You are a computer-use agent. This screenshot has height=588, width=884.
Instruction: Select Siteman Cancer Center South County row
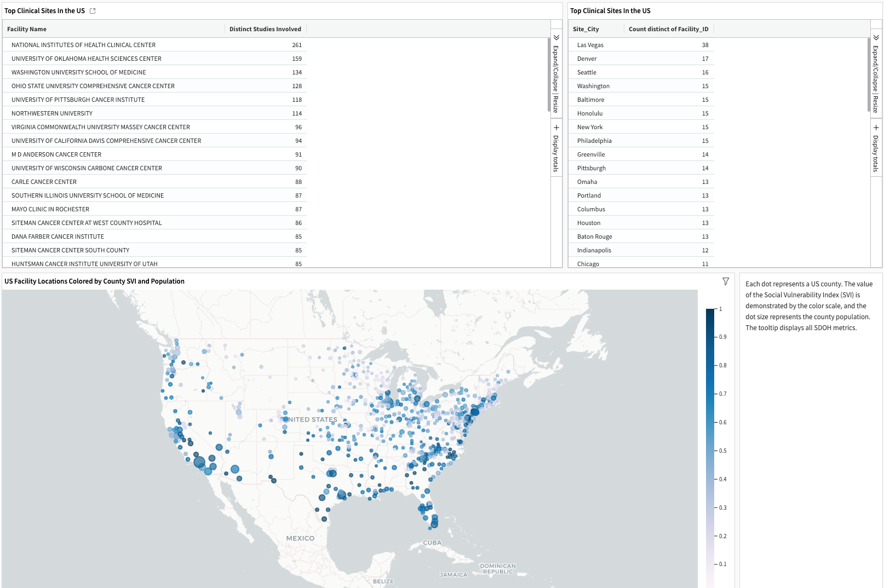pos(154,250)
